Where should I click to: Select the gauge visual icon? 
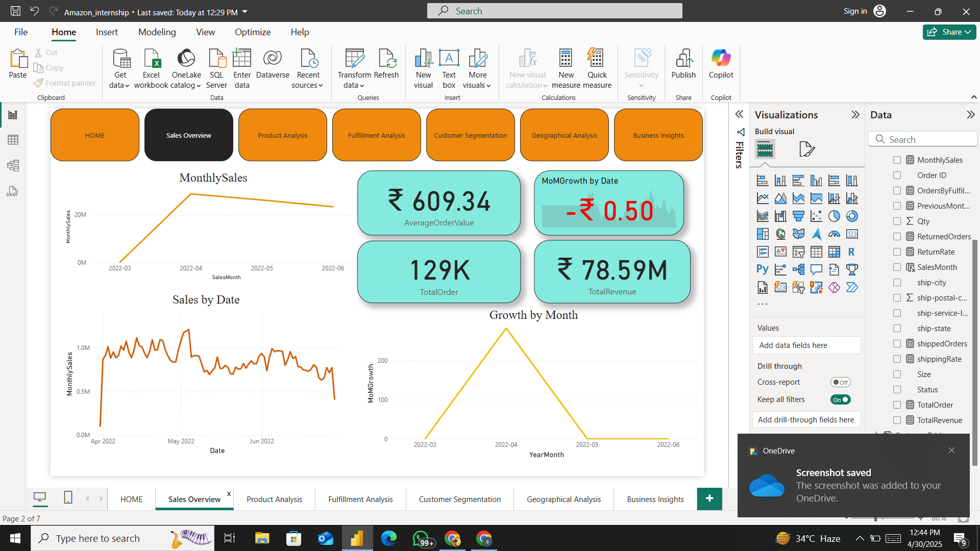pyautogui.click(x=834, y=234)
